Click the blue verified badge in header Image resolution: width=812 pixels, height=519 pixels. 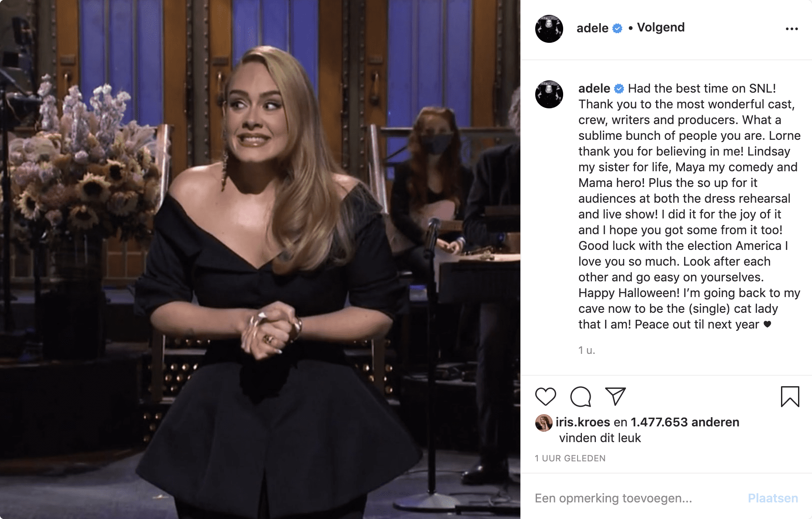pyautogui.click(x=617, y=28)
